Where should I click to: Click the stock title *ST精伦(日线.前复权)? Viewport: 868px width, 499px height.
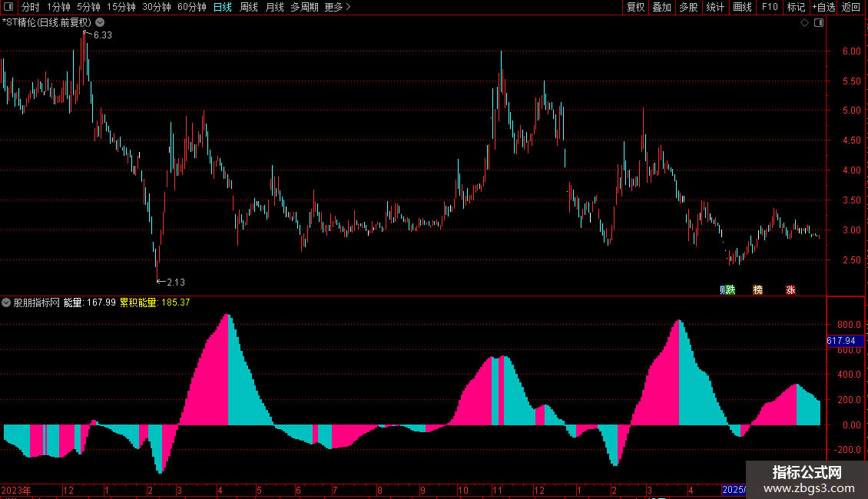[x=47, y=23]
